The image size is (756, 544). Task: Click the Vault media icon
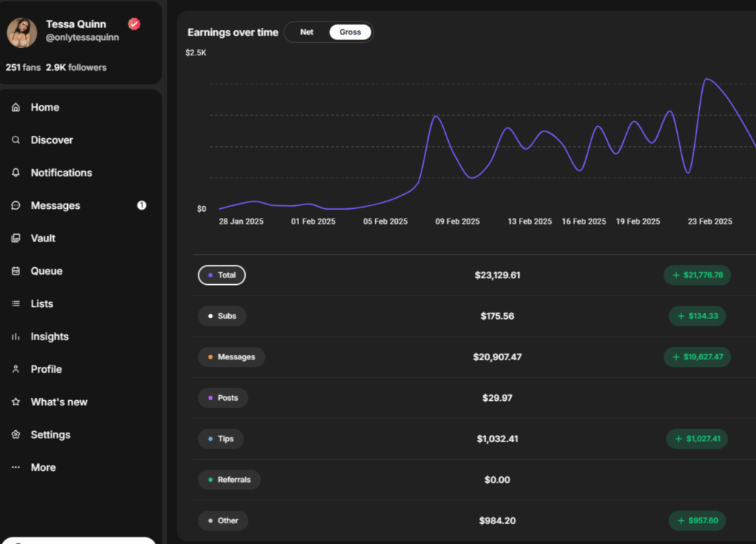point(16,238)
